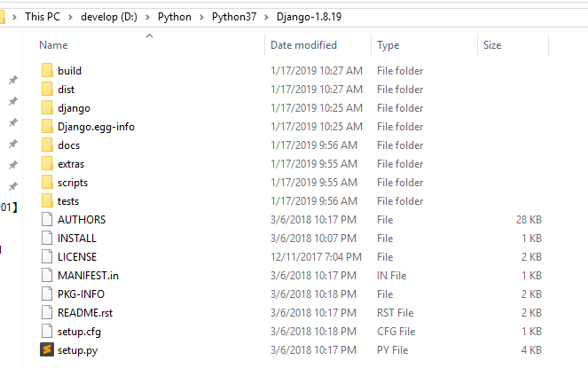Click the django folder icon
Screen dimensions: 588x368
coord(47,107)
